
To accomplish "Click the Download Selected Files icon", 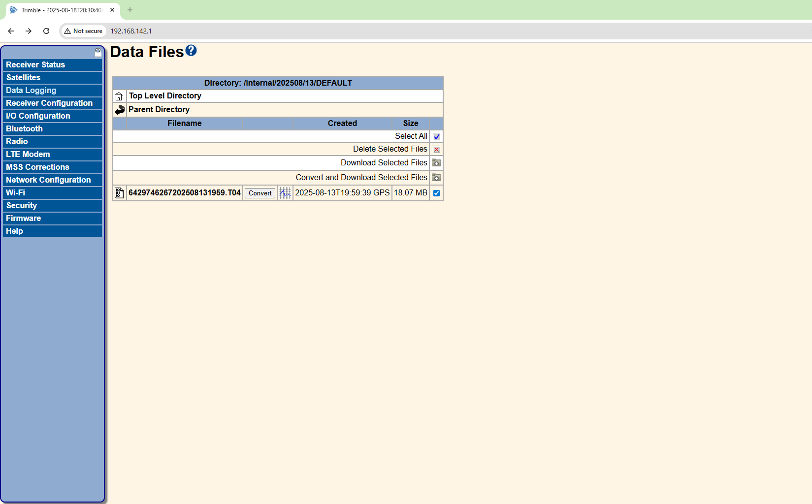I will [436, 163].
